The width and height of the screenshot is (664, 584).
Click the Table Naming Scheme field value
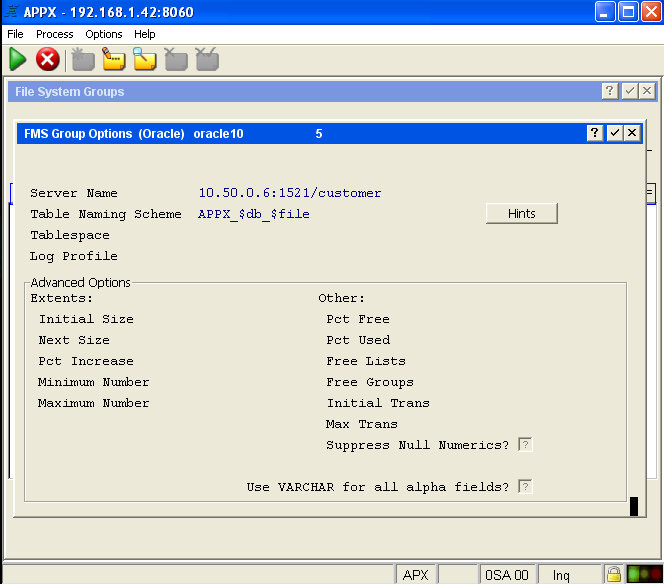pos(254,214)
